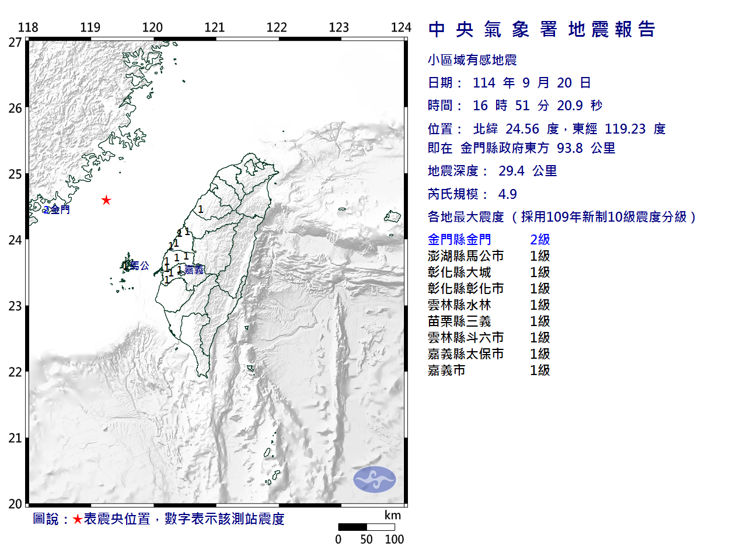Viewport: 747px width, 560px height.
Task: Select the 金門縣金門 2級 intensity row
Action: (488, 239)
